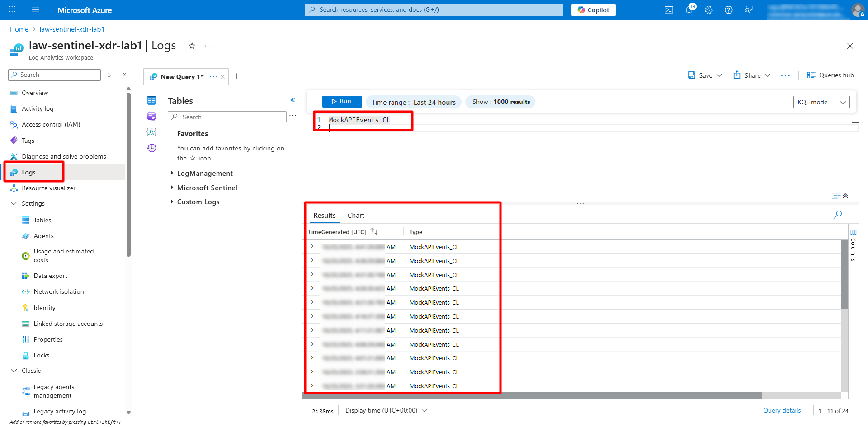
Task: Click the Copilot button
Action: (593, 10)
